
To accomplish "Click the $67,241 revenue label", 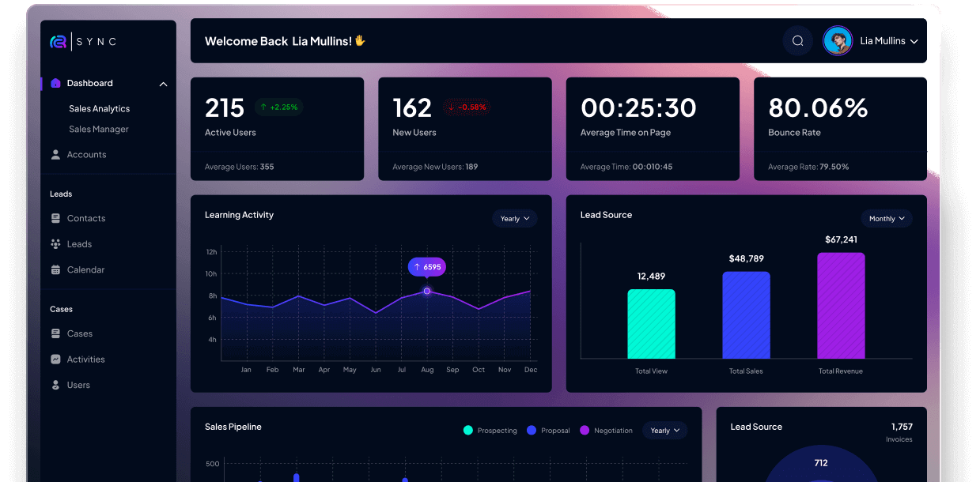I will pyautogui.click(x=841, y=239).
